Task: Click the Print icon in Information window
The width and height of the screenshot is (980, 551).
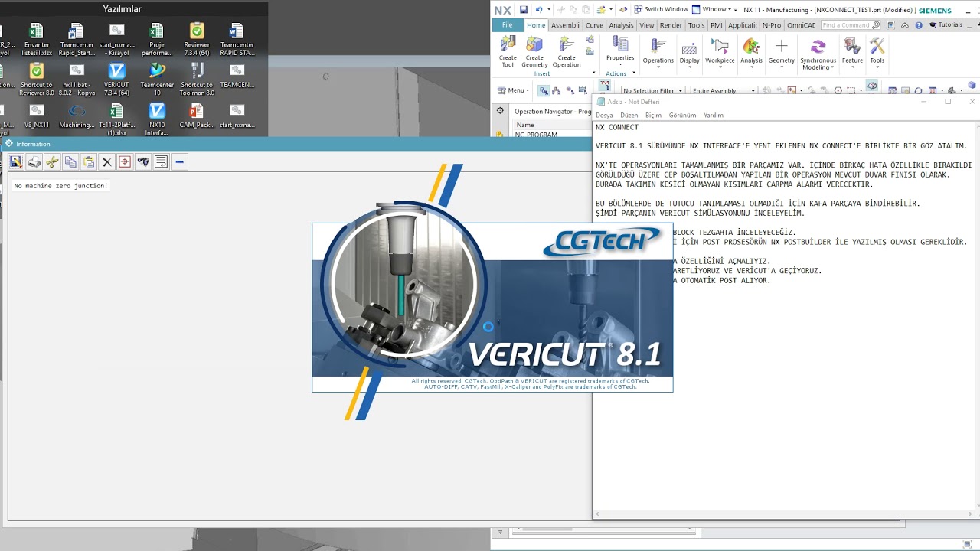Action: click(x=34, y=161)
